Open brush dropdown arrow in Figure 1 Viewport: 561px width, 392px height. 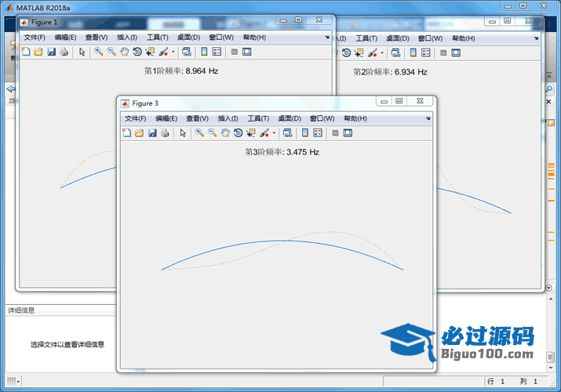click(x=173, y=52)
